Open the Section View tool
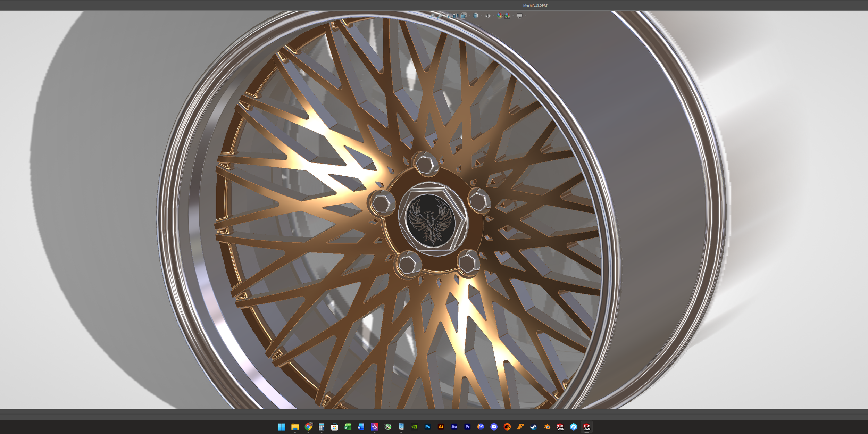The height and width of the screenshot is (434, 868). (456, 16)
